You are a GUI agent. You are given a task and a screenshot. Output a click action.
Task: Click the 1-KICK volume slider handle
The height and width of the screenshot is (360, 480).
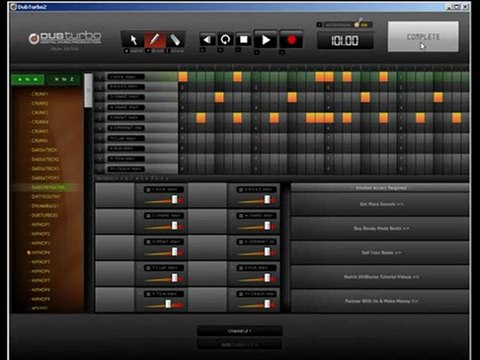click(x=175, y=200)
